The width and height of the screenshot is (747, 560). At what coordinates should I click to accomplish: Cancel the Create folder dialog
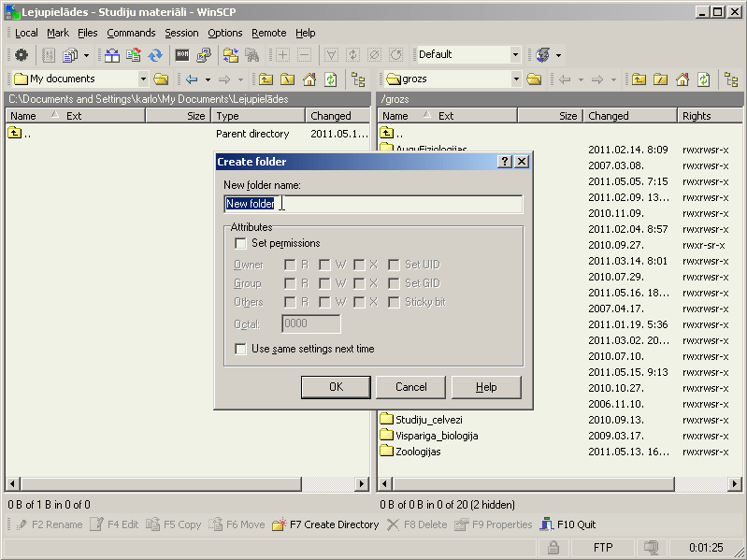pyautogui.click(x=410, y=387)
